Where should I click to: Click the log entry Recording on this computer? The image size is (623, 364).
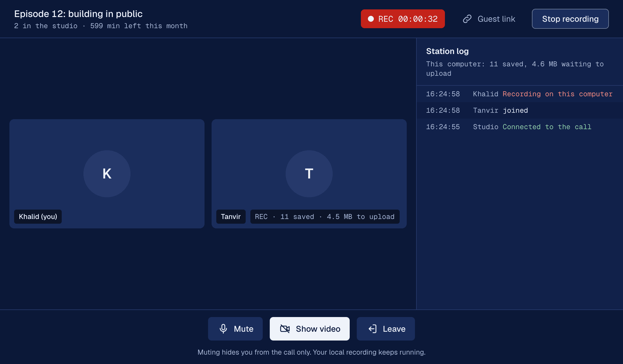click(x=520, y=94)
